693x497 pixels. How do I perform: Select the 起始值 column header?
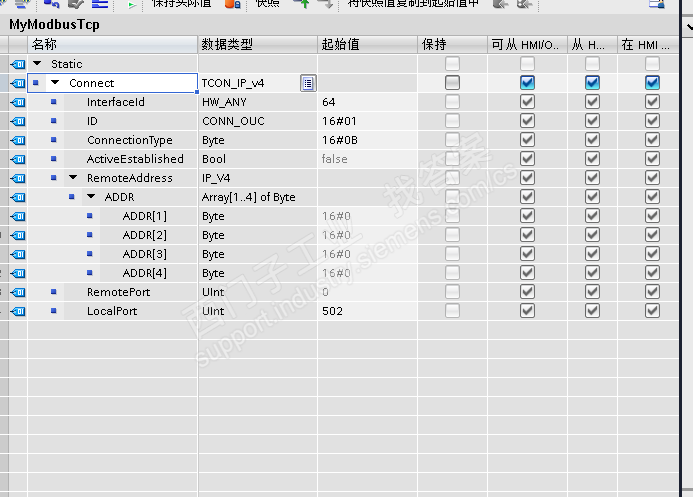click(x=367, y=45)
